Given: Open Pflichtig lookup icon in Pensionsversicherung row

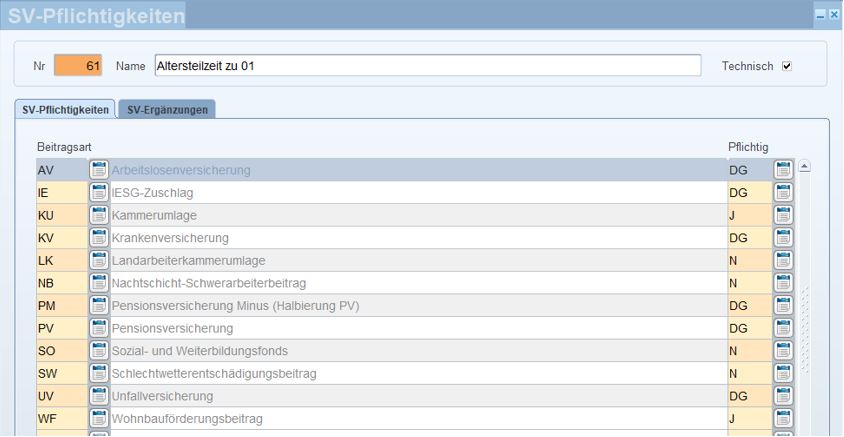Looking at the screenshot, I should click(783, 328).
